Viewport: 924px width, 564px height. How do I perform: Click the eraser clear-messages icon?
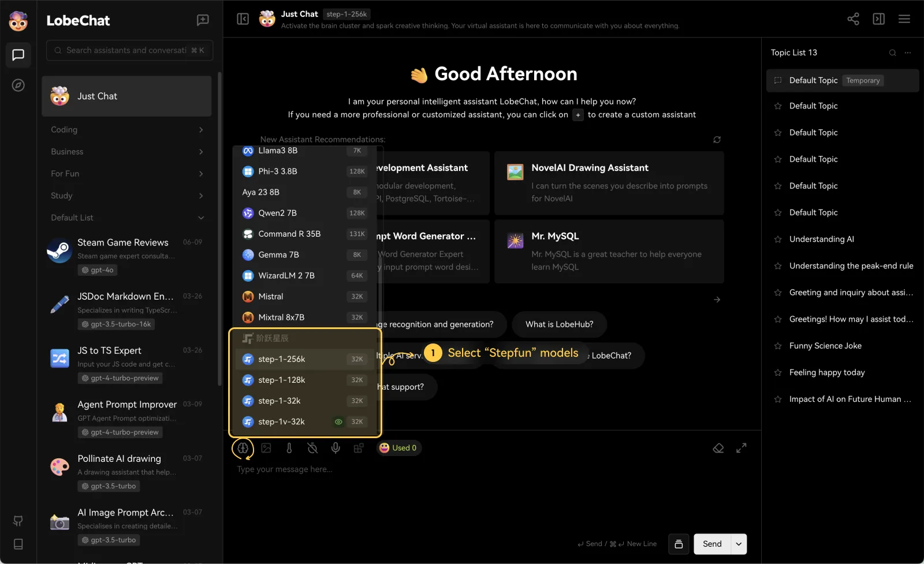tap(718, 448)
